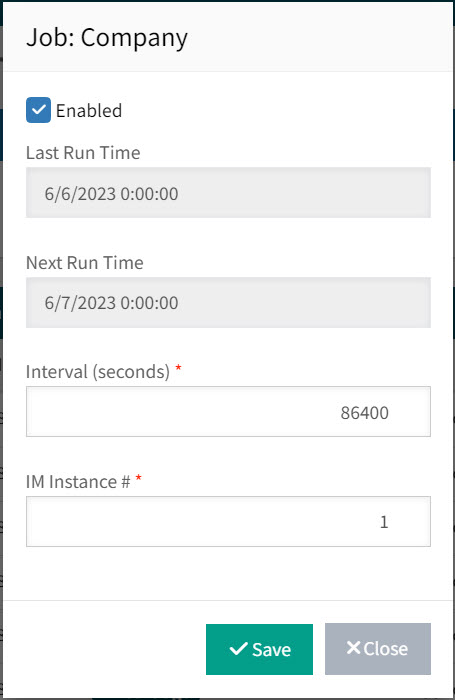Uncheck the Enabled checkbox

coord(38,110)
